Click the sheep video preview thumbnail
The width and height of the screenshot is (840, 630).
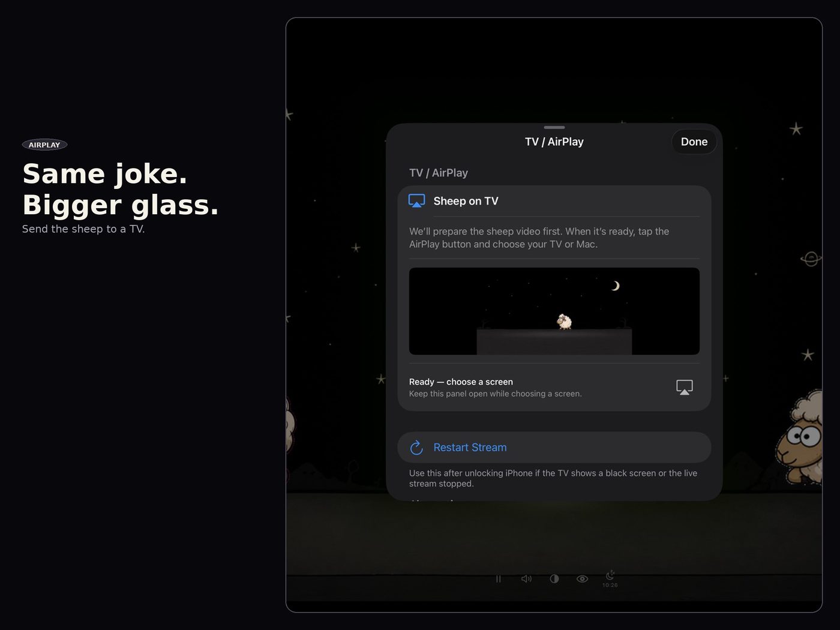(554, 311)
